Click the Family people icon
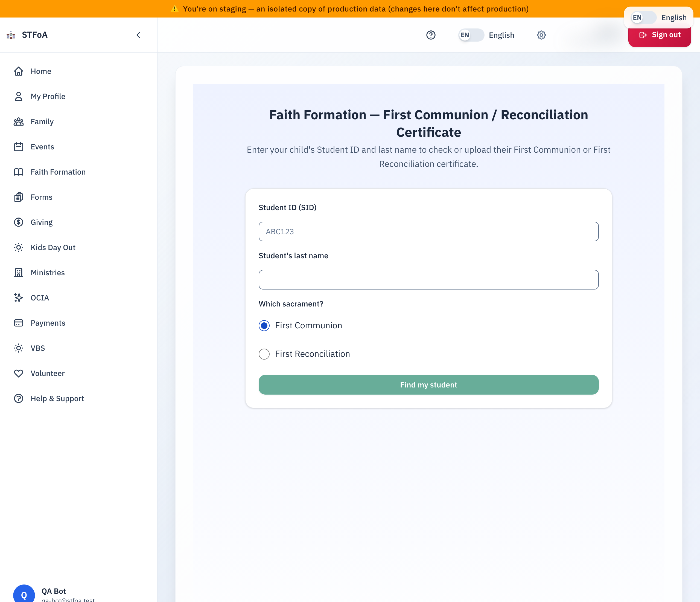The height and width of the screenshot is (602, 700). [x=19, y=122]
